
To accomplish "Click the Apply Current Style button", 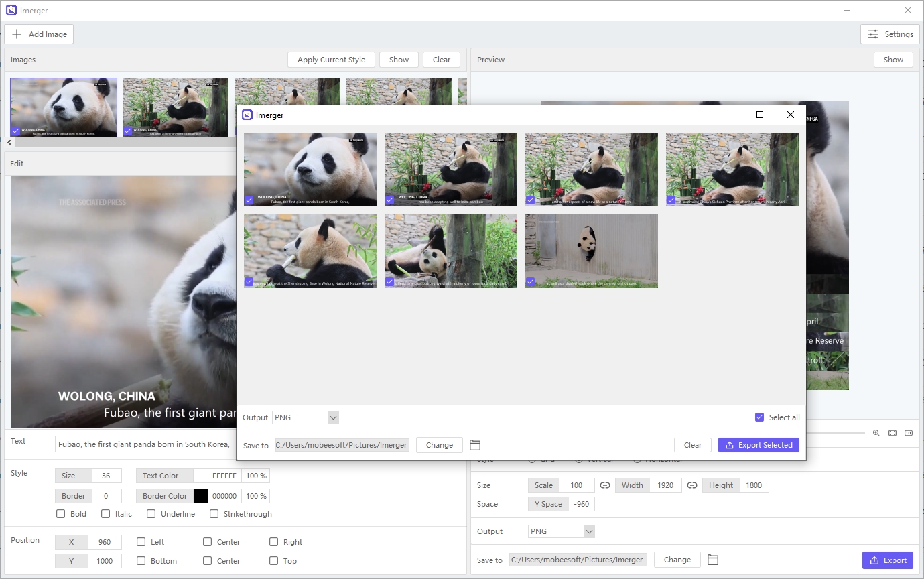I will (x=331, y=60).
